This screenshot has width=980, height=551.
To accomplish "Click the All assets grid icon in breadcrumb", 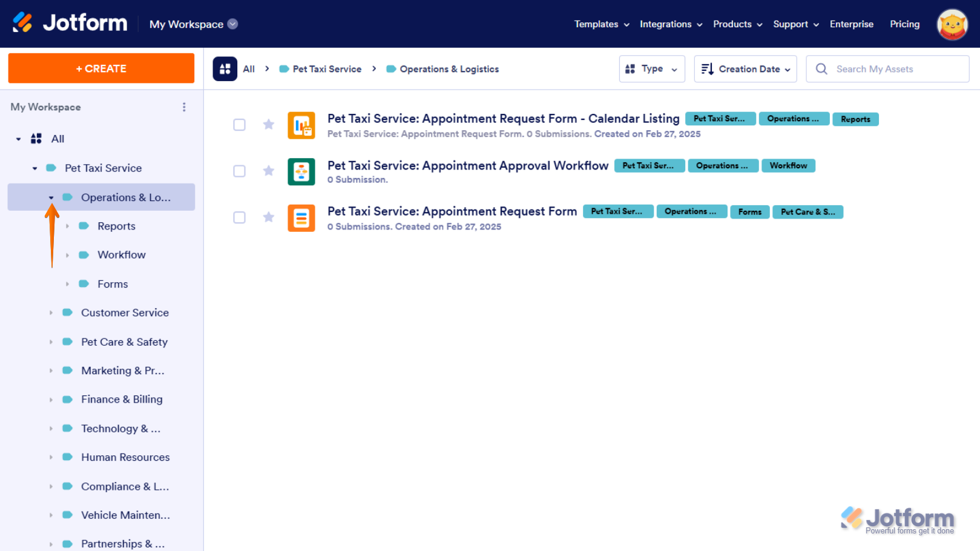I will (x=225, y=69).
